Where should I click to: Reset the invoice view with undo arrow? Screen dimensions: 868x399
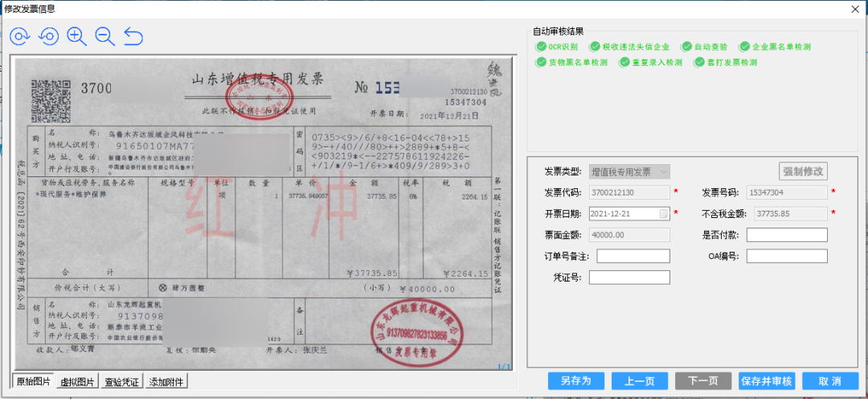133,36
